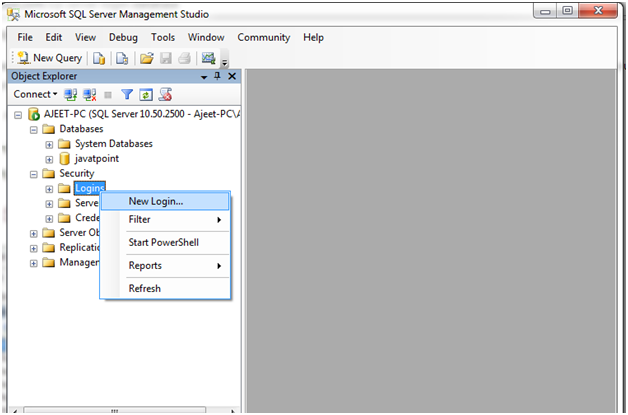The image size is (628, 415).
Task: Click the Filter funnel icon
Action: click(x=127, y=94)
